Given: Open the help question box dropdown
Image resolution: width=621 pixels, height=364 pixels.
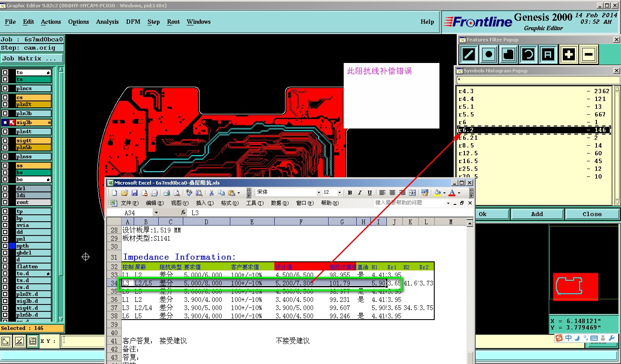Looking at the screenshot, I should [x=448, y=203].
